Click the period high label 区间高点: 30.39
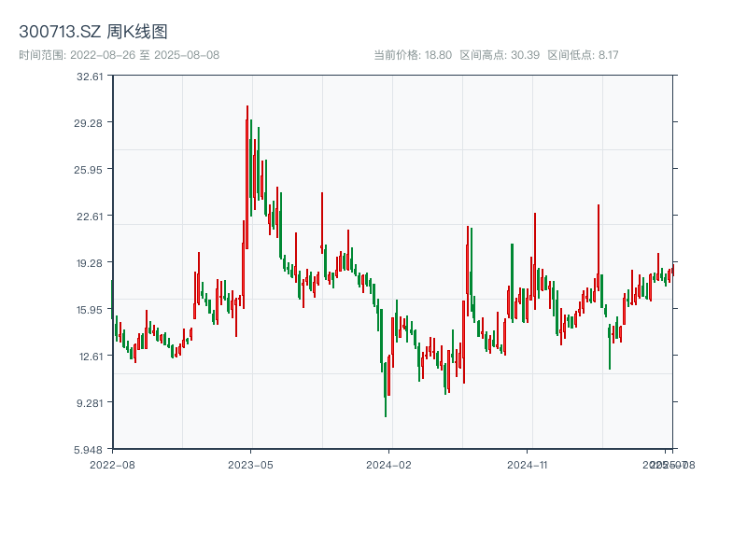Viewport: 747px width, 560px height. (x=500, y=55)
